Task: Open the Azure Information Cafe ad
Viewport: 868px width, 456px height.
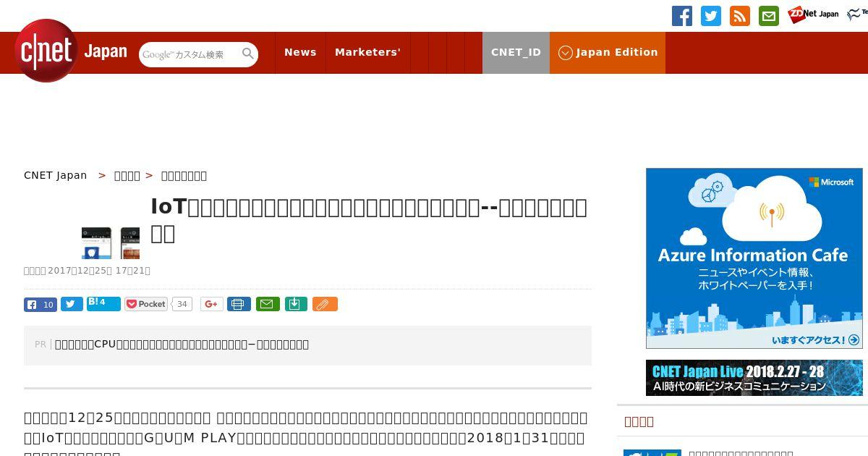Action: 754,258
